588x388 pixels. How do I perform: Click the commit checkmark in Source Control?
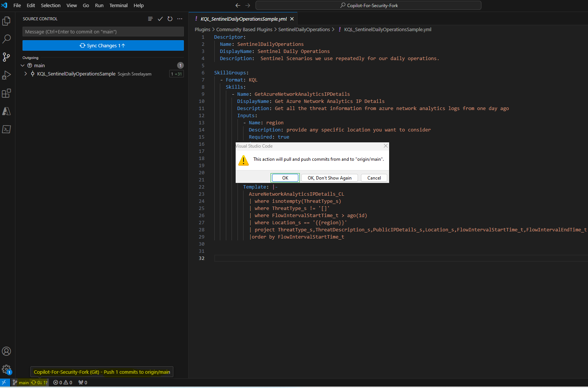pos(160,19)
